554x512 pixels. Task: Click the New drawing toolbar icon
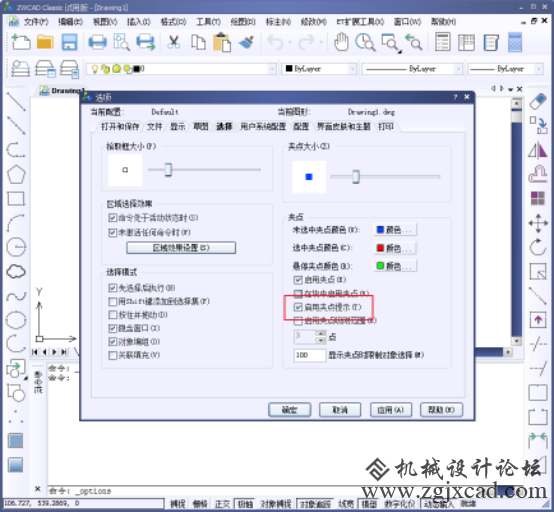click(x=20, y=42)
